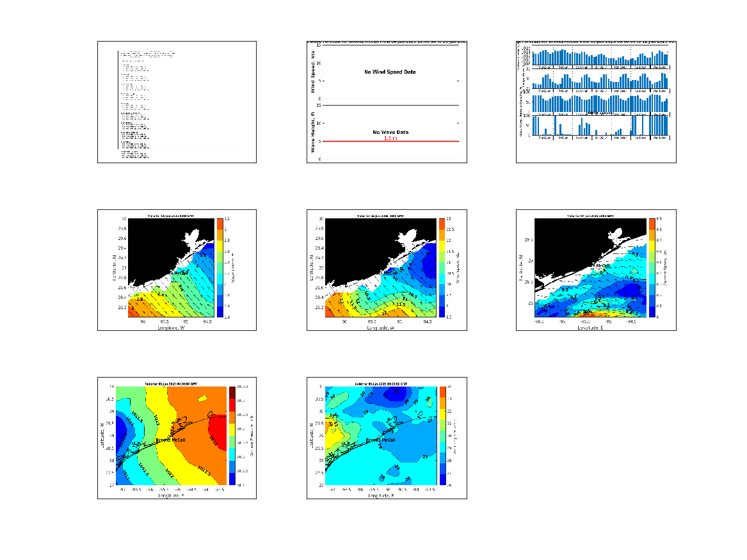Open the text report page thumbnail
This screenshot has width=747, height=560.
coord(177,102)
